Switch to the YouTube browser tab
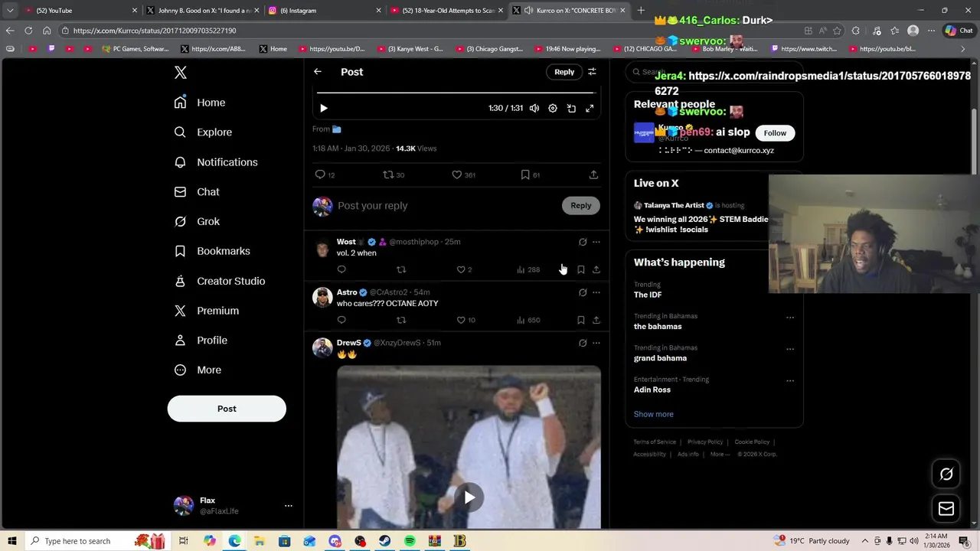The image size is (980, 551). (80, 11)
